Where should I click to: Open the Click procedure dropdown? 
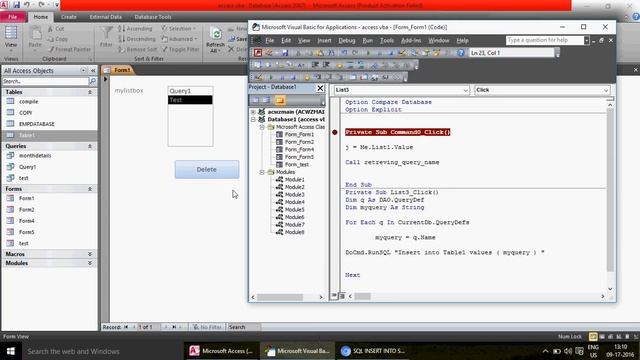click(x=606, y=90)
